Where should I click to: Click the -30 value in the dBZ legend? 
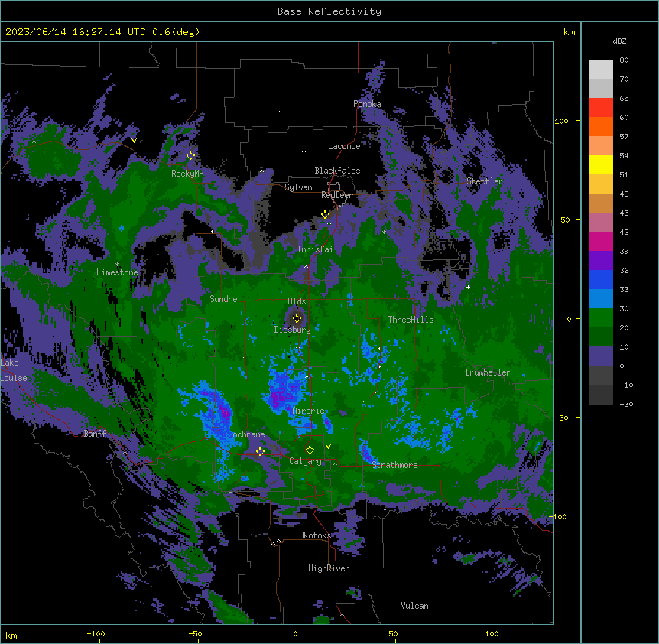(x=626, y=404)
